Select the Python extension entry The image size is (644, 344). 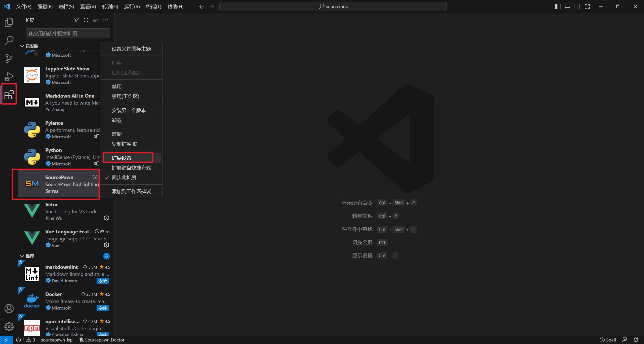[59, 157]
